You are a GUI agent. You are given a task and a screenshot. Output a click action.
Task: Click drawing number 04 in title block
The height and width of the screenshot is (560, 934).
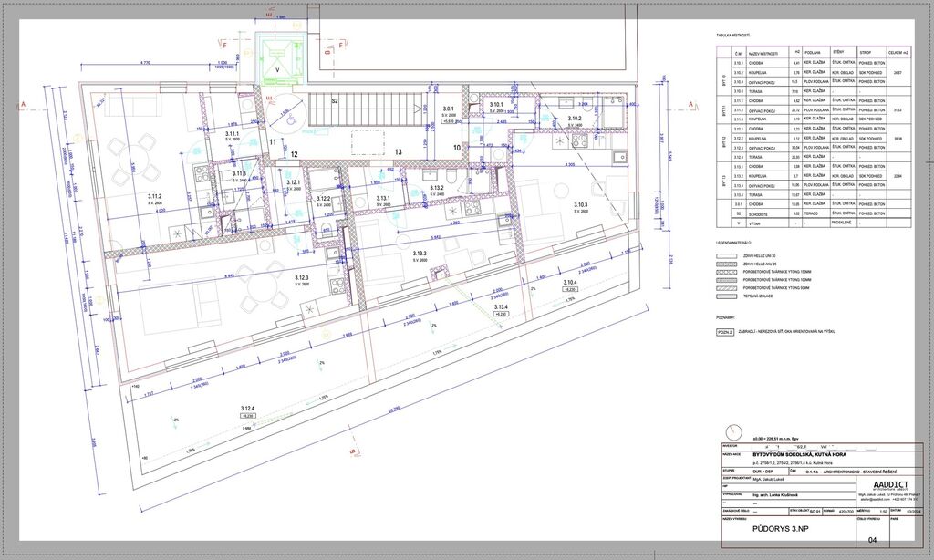pos(872,541)
